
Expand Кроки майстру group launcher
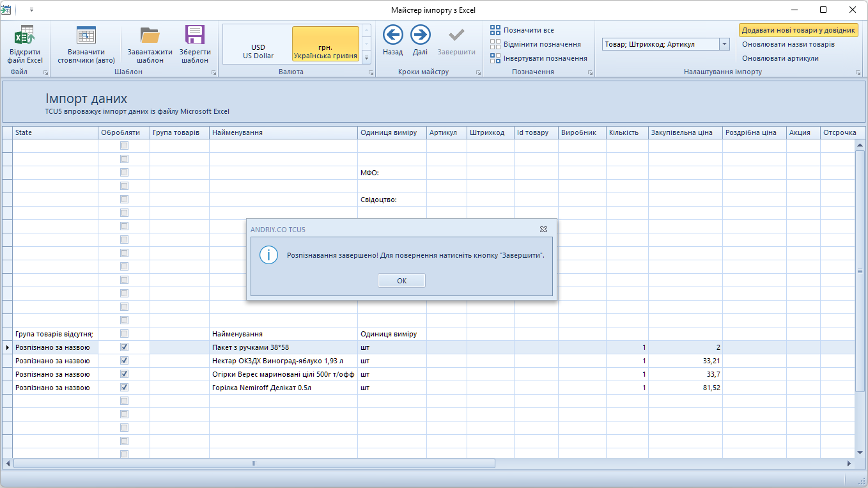(x=478, y=74)
